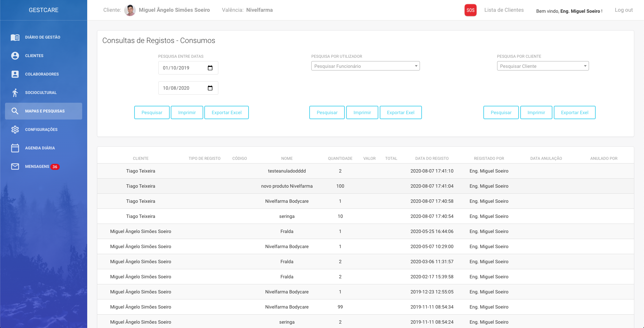Click the Colaboradores badge icon
Screen dimensions: 644x328
coord(15,74)
